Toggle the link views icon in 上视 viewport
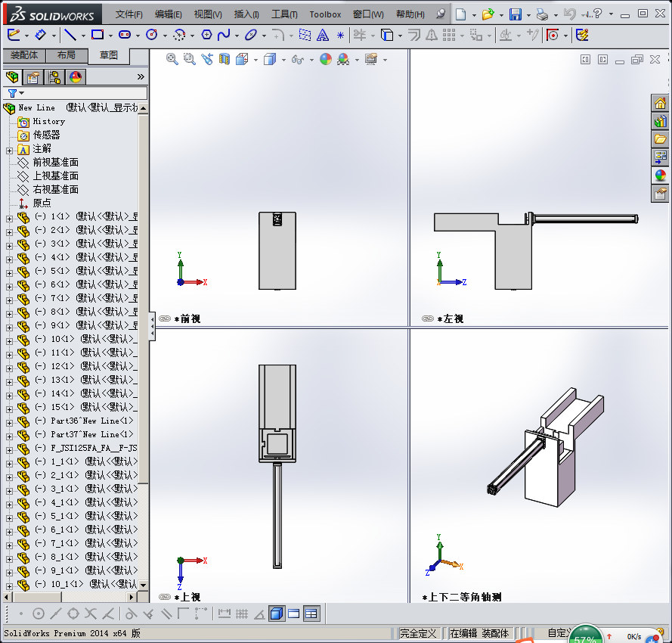This screenshot has height=643, width=672. (x=165, y=597)
